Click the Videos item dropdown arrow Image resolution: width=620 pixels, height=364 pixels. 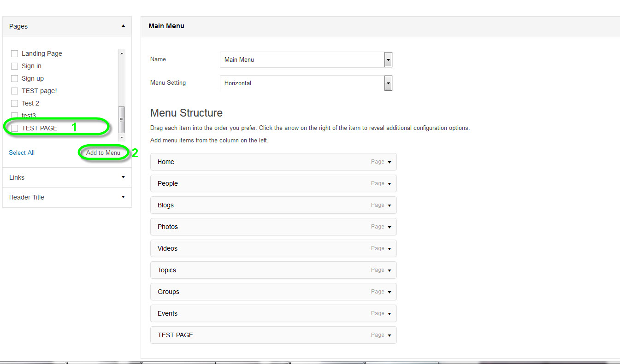[390, 249]
